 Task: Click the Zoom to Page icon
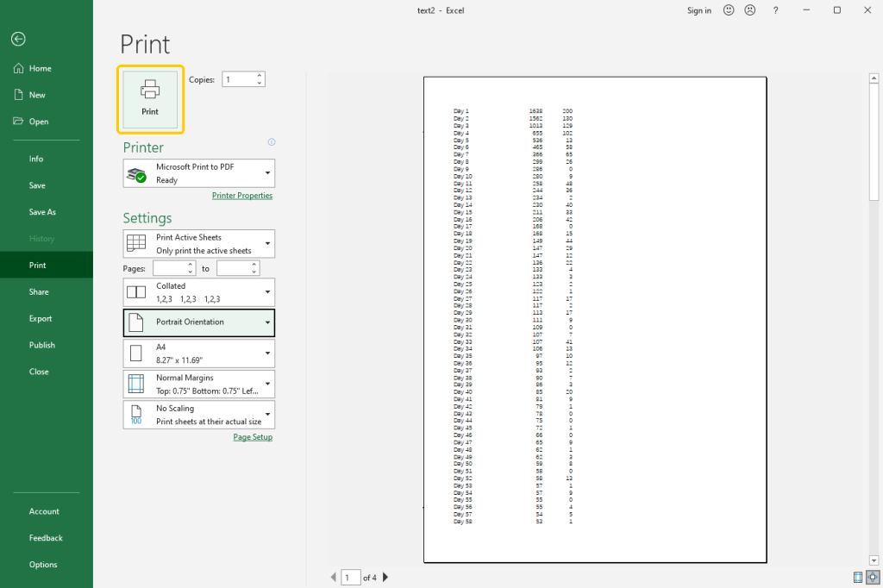point(871,577)
